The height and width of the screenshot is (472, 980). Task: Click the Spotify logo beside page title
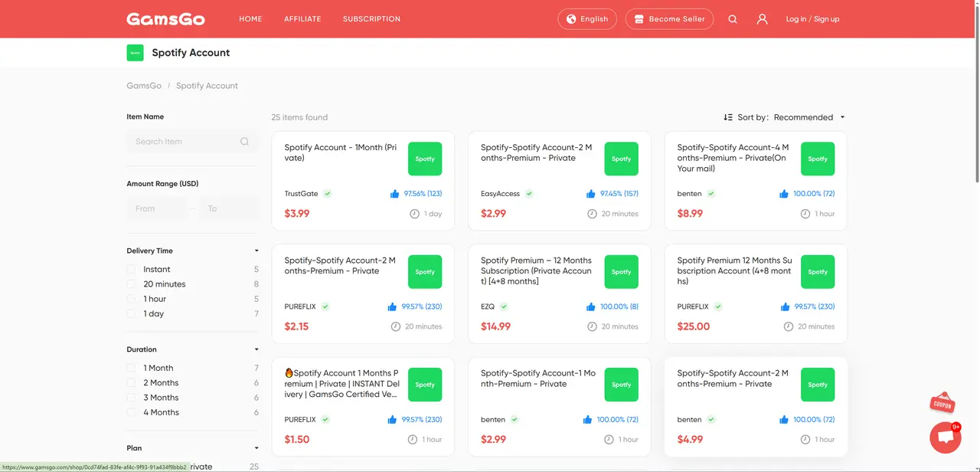[135, 53]
